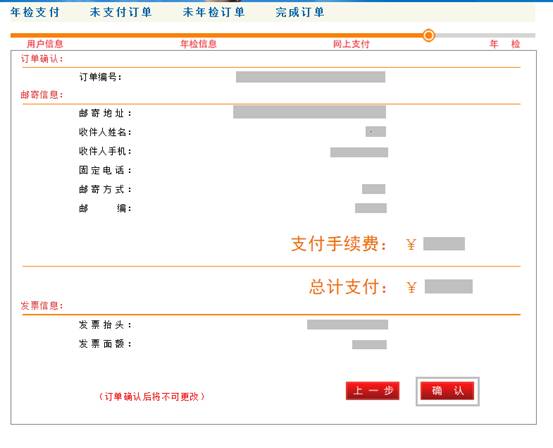Screen dimensions: 553x448
Task: Click the 总计支付 amount
Action: tap(449, 286)
